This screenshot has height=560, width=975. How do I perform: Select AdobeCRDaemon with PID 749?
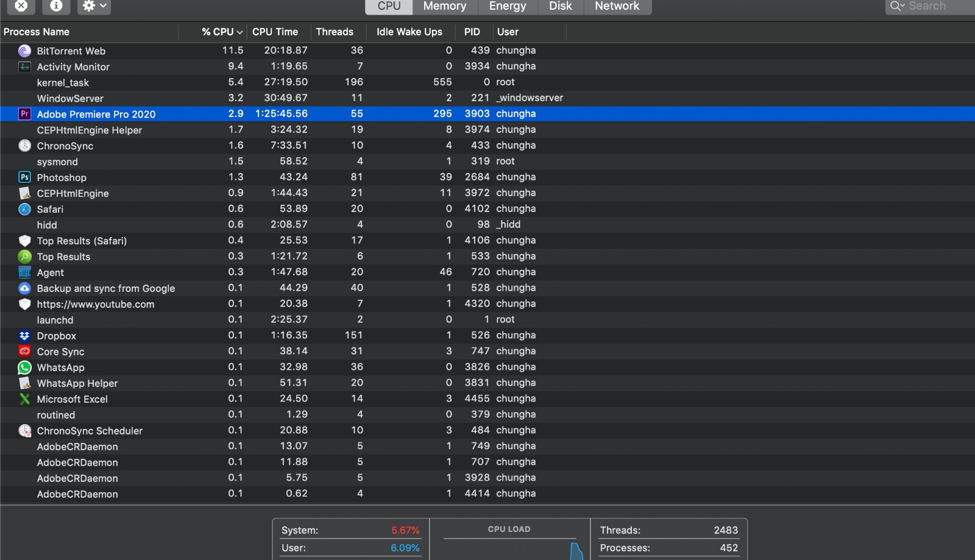pyautogui.click(x=487, y=447)
